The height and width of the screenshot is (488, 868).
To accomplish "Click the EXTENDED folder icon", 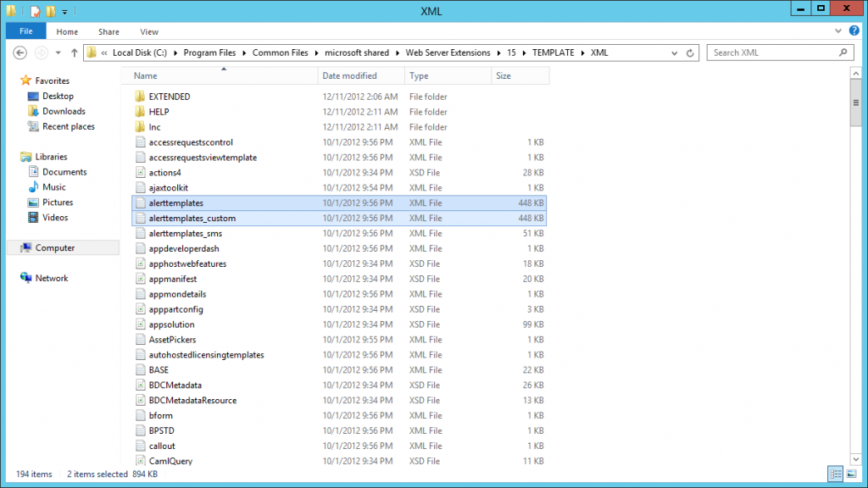I will pos(140,97).
